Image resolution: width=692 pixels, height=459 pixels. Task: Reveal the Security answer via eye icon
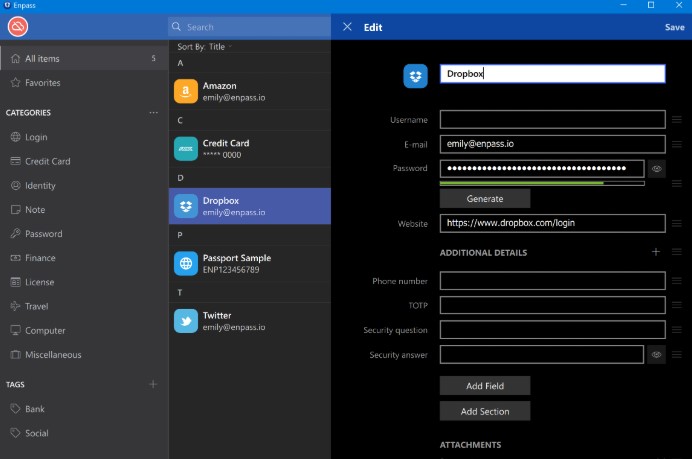(x=657, y=354)
